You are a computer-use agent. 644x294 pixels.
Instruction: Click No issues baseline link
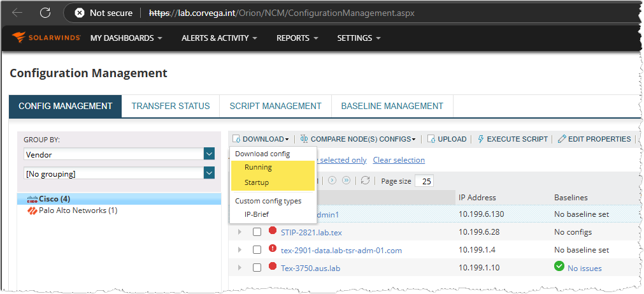coord(585,268)
